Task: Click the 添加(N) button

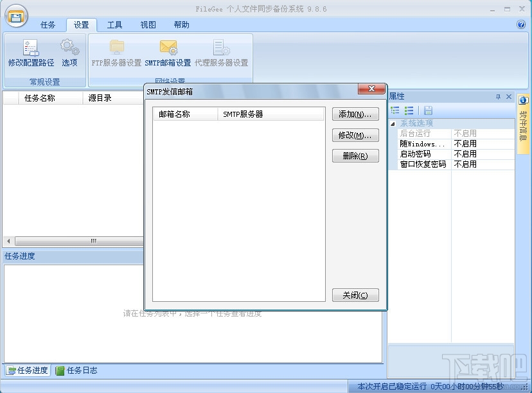Action: pos(355,114)
